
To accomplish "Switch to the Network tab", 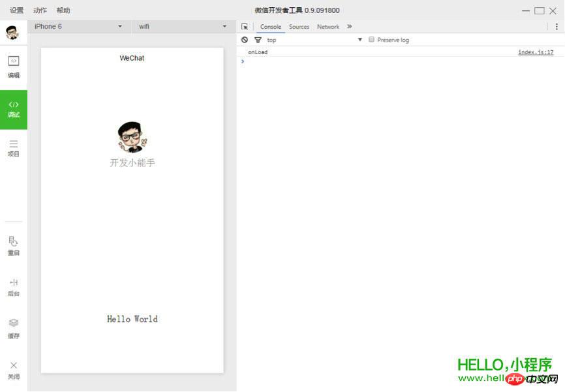I will (328, 27).
